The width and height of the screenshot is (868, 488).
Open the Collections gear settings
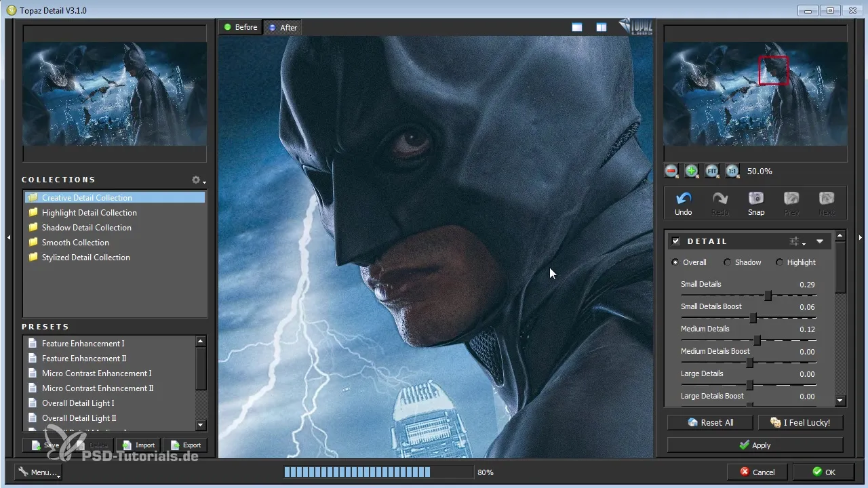click(x=197, y=180)
